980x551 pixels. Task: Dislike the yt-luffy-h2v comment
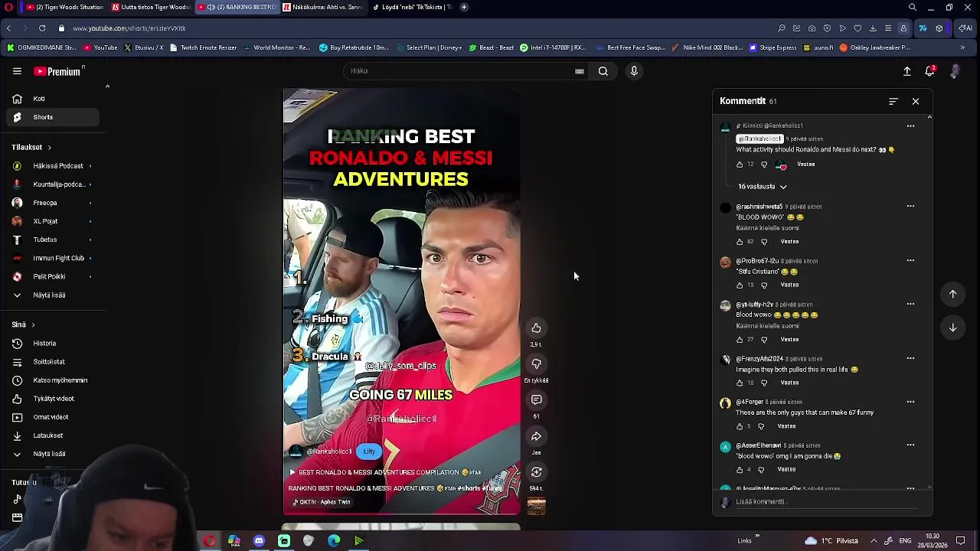pos(764,340)
